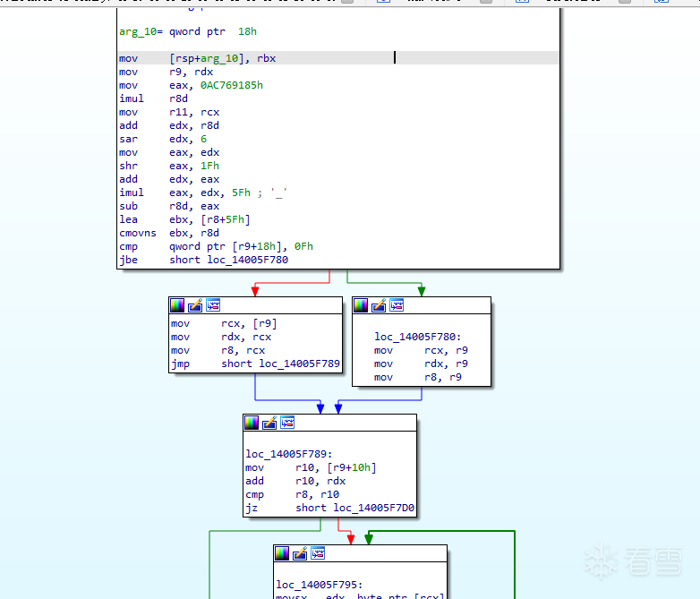Click the 'mov rdx, rcx' instruction
The height and width of the screenshot is (599, 700).
point(221,337)
